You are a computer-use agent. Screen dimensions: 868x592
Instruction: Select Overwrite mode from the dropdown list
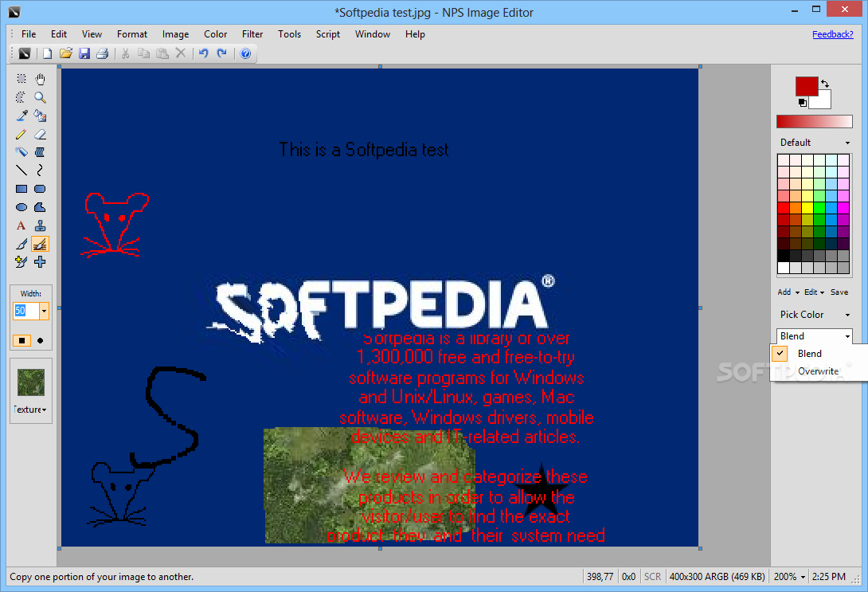(x=819, y=371)
